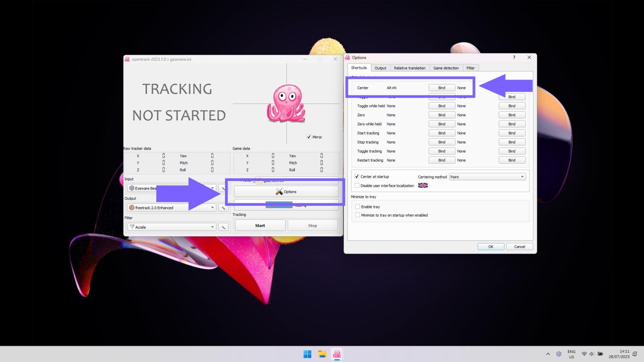Open the opentrack octopus icon in the taskbar
This screenshot has height=362, width=644.
[x=337, y=354]
